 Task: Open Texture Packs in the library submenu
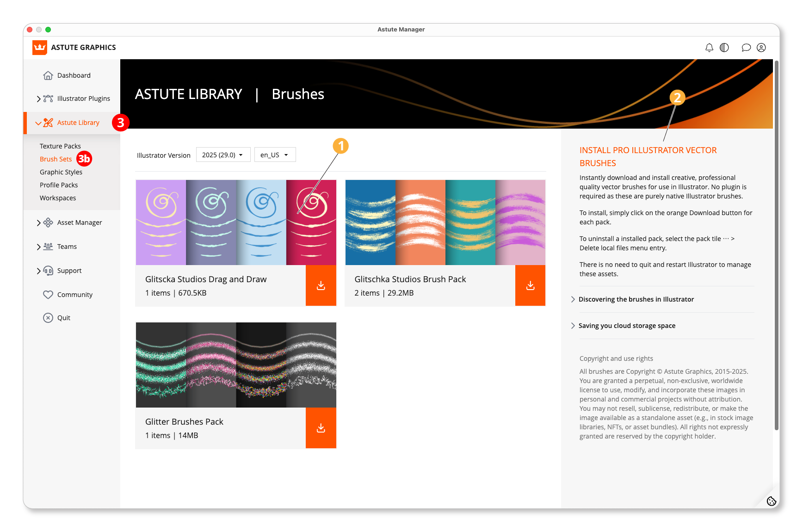point(60,146)
